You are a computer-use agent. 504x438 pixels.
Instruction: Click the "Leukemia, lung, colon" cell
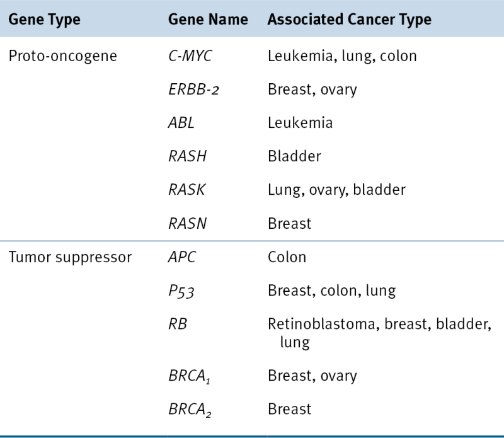[342, 56]
